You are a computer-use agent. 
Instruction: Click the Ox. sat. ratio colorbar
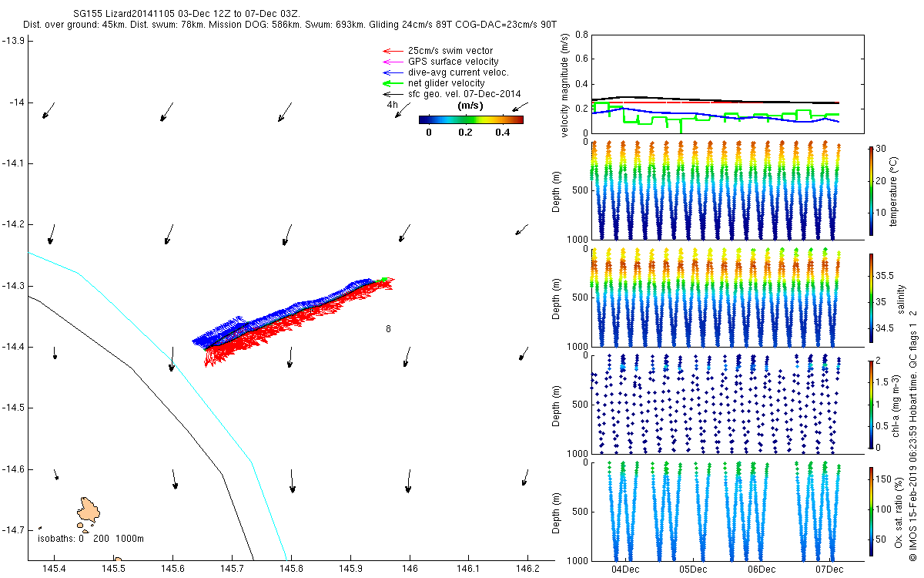872,509
